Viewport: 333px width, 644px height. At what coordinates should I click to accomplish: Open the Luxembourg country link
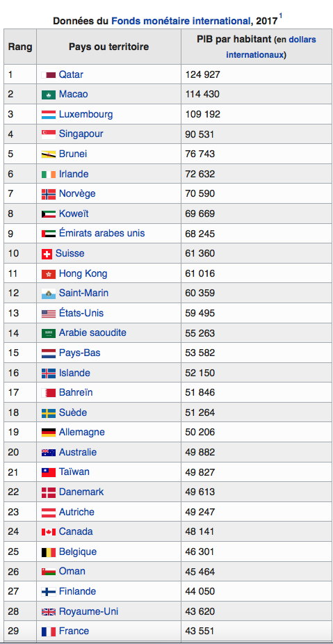click(86, 114)
